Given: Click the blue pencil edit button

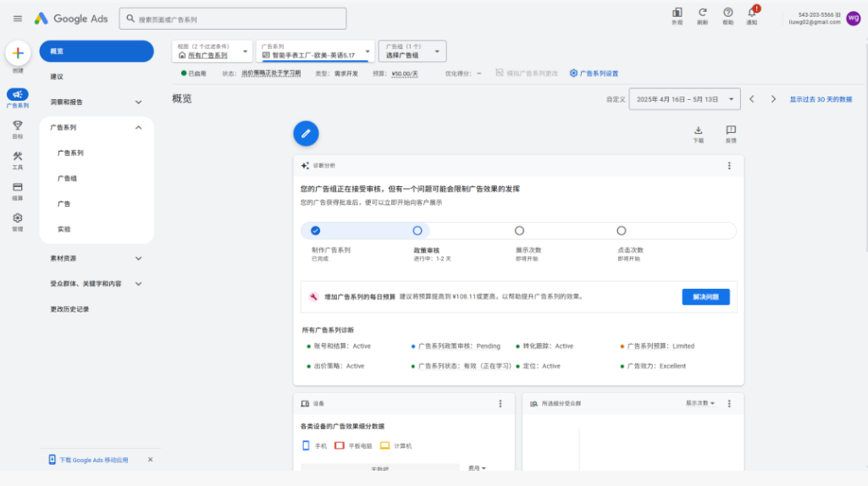Looking at the screenshot, I should pos(306,134).
